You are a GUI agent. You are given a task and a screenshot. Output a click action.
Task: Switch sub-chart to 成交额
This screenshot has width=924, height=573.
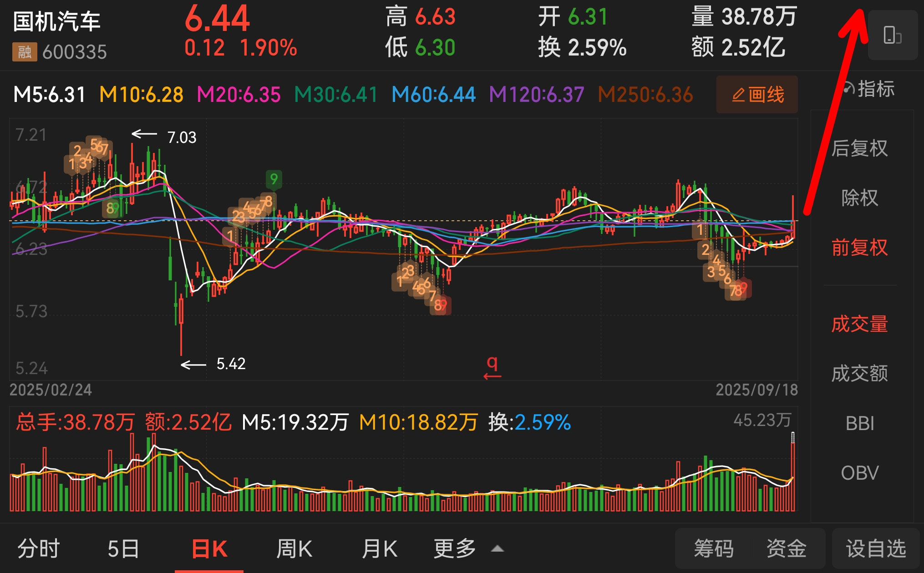(859, 374)
